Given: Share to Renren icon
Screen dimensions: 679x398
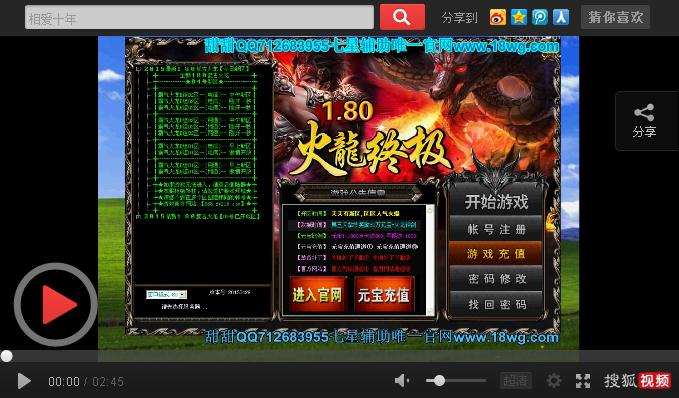Looking at the screenshot, I should pos(561,17).
